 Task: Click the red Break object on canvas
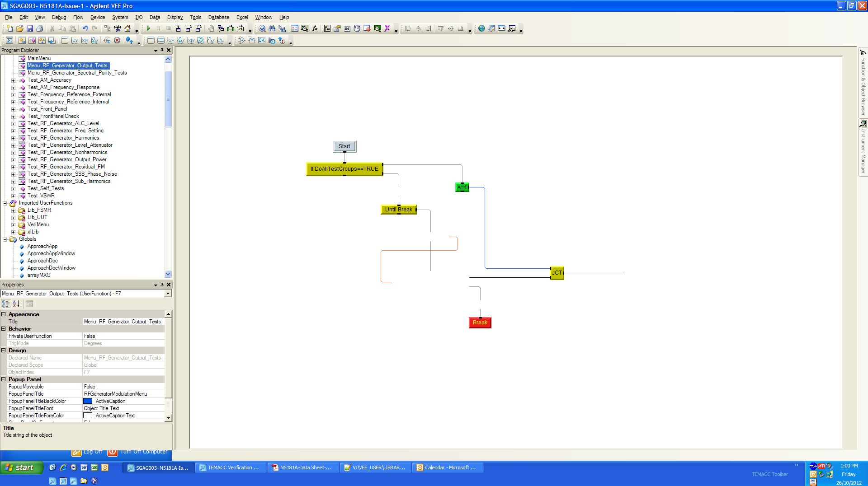coord(480,322)
